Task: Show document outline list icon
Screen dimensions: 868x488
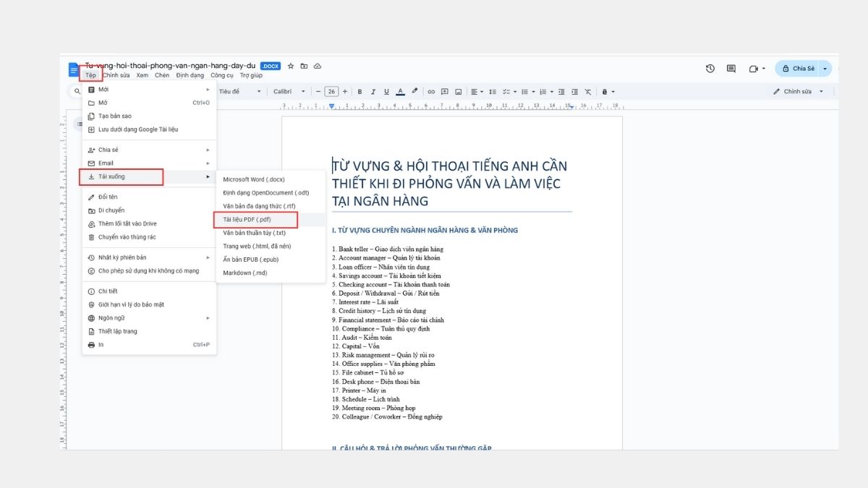Action: point(80,124)
